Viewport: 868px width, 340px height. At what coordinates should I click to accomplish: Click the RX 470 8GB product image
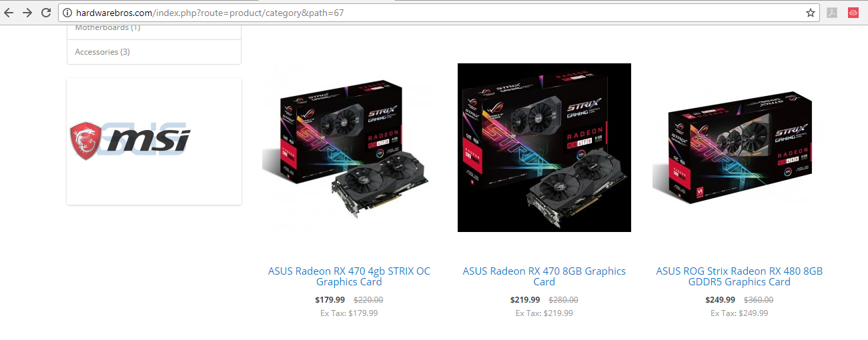pyautogui.click(x=544, y=148)
